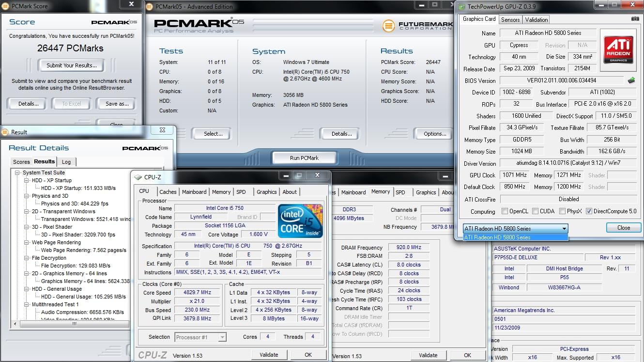Click the Core Speed 4829.7 MHz field
This screenshot has width=644, height=362.
[x=198, y=293]
